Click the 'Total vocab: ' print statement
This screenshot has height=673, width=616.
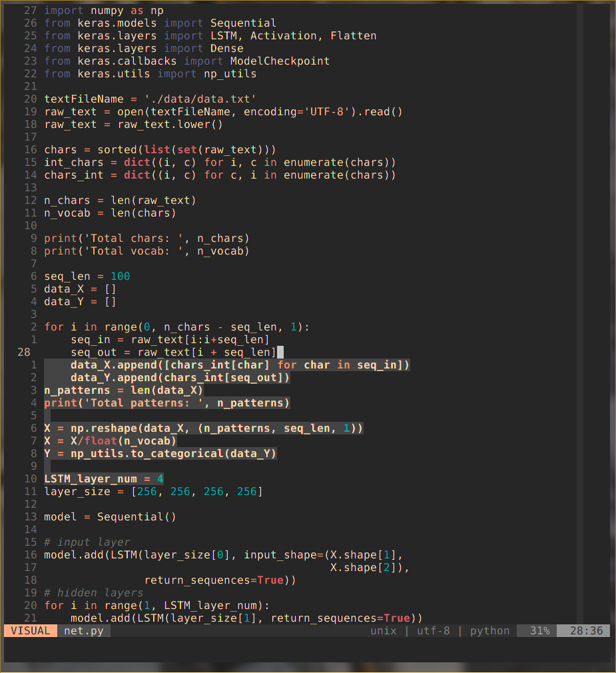[x=147, y=251]
